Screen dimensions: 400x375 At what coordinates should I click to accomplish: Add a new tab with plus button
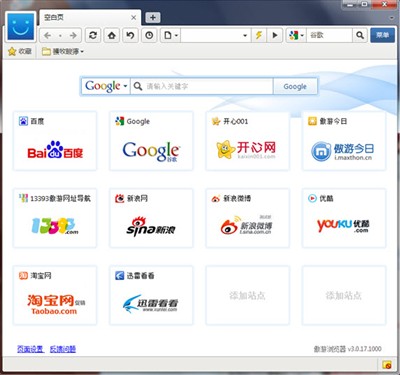pos(153,17)
